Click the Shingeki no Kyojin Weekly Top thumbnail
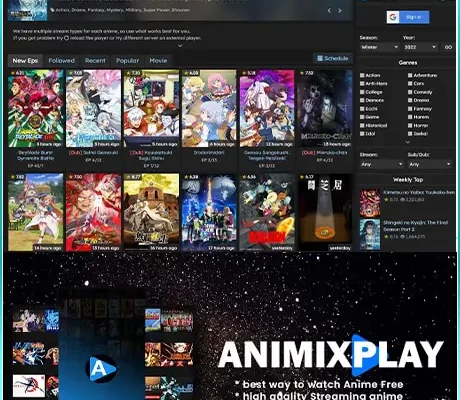The width and height of the screenshot is (460, 400). coord(370,234)
